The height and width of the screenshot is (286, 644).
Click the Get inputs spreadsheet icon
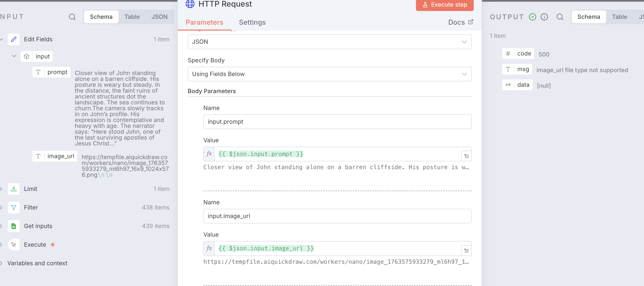14,226
